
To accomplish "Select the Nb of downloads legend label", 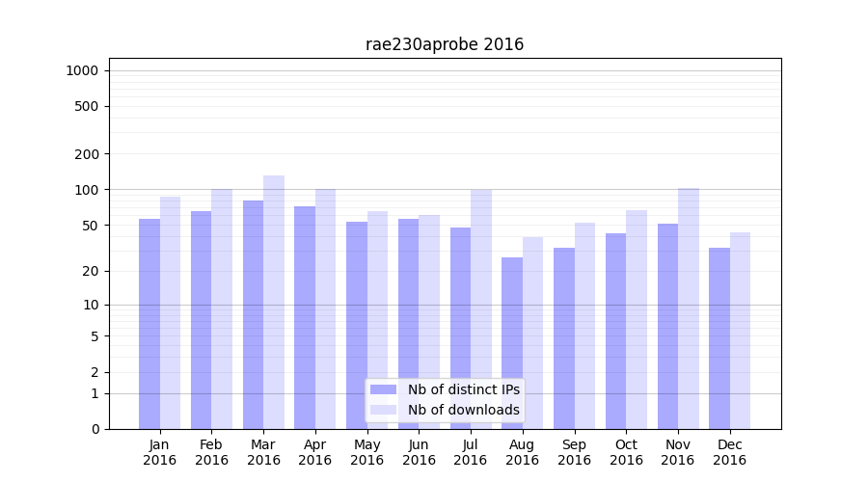I will click(x=463, y=410).
